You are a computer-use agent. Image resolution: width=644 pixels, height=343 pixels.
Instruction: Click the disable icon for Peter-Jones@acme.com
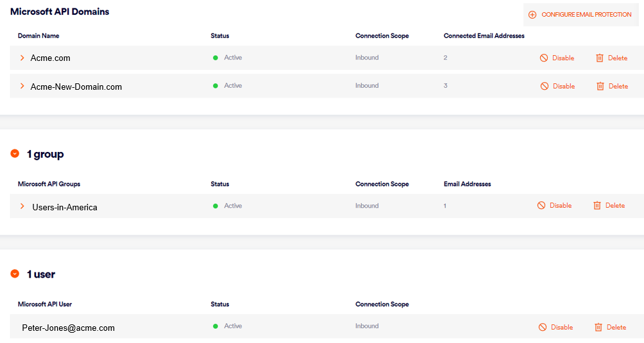coord(543,327)
